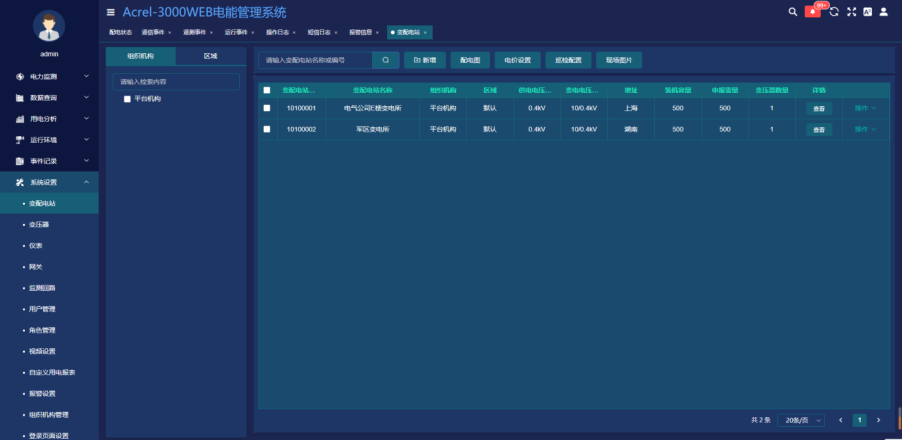Select the checkbox for row 10100002
This screenshot has width=902, height=440.
[x=266, y=129]
